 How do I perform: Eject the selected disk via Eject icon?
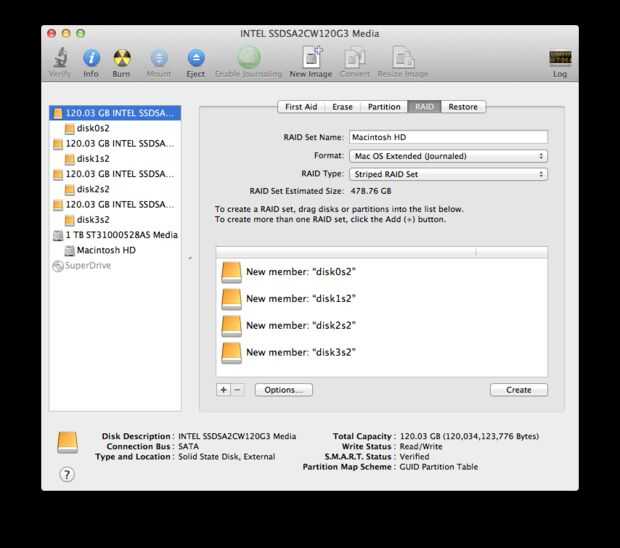point(196,58)
